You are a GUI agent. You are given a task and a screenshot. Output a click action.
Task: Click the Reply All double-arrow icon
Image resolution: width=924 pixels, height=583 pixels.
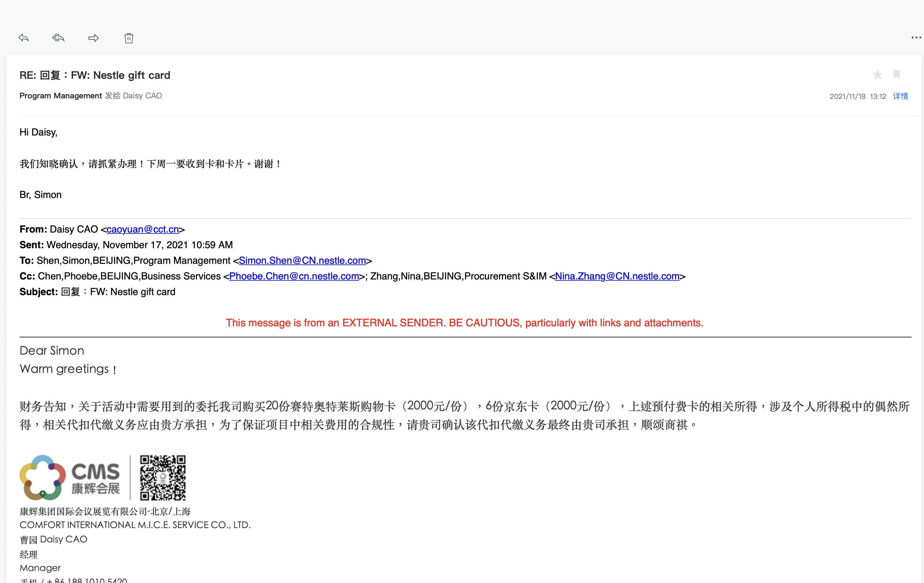tap(58, 37)
